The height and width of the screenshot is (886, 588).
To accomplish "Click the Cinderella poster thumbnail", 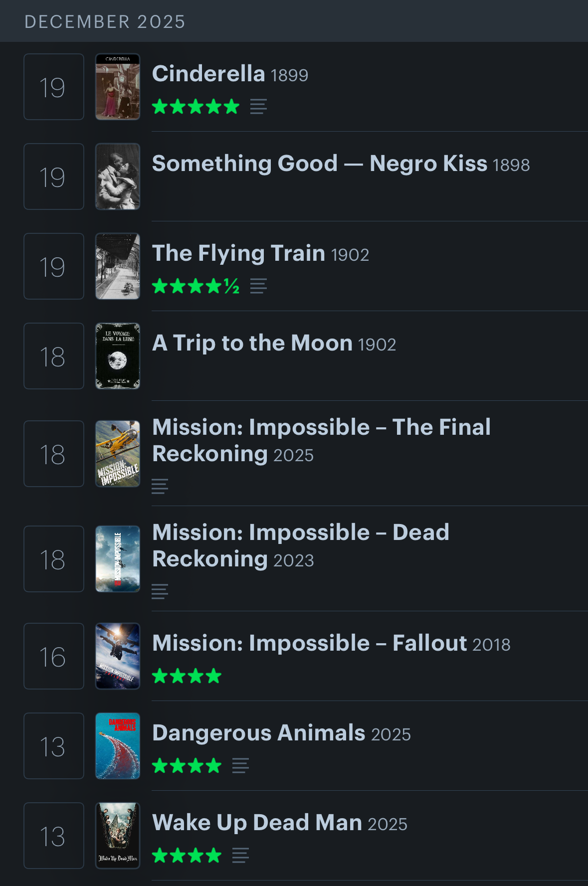I will 118,87.
